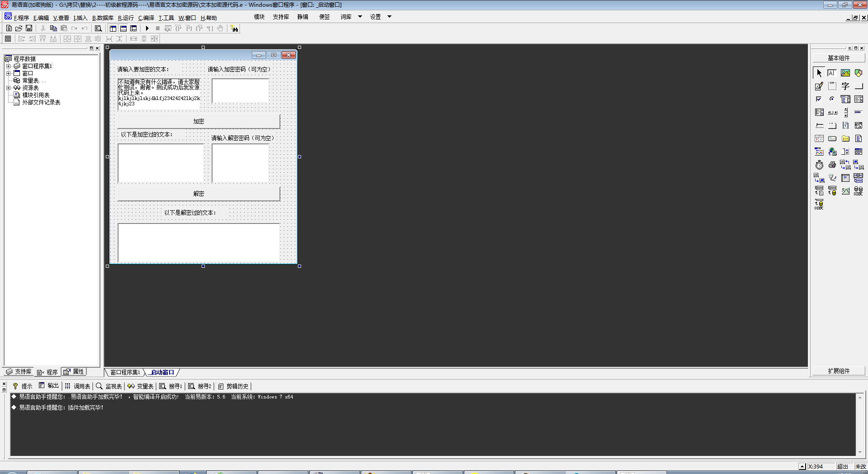Open file with the open-folder toolbar icon
Screen dimensions: 868x474
(x=19, y=28)
